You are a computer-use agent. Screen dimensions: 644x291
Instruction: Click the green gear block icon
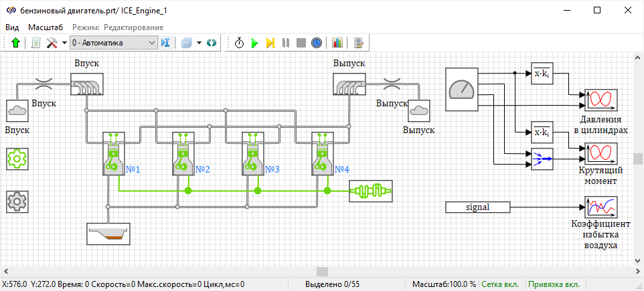17,159
